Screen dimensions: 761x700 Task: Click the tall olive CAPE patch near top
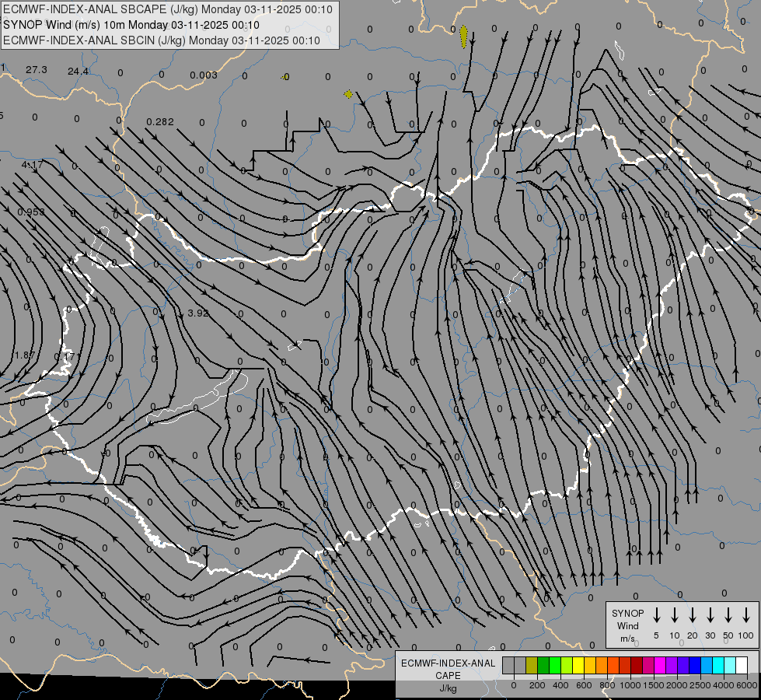click(464, 37)
